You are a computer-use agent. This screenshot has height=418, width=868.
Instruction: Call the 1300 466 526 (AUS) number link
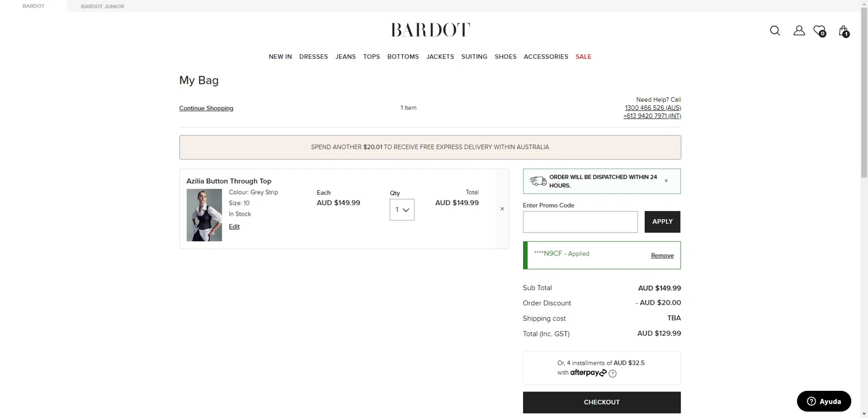pyautogui.click(x=653, y=108)
